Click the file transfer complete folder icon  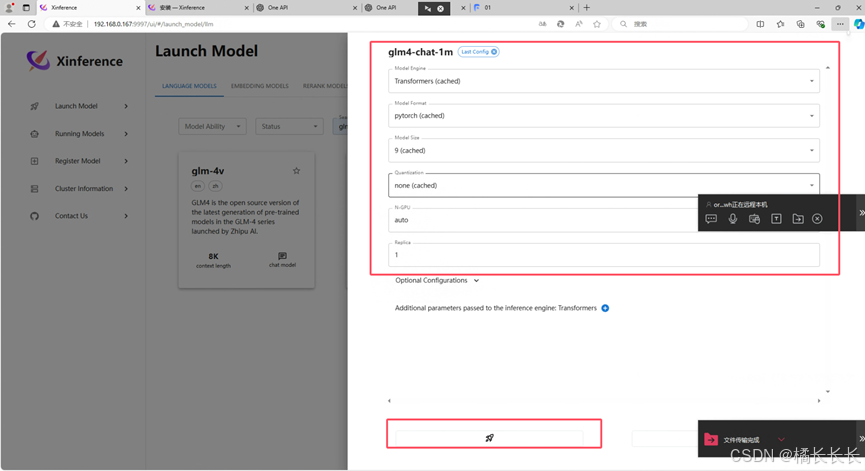coord(711,439)
